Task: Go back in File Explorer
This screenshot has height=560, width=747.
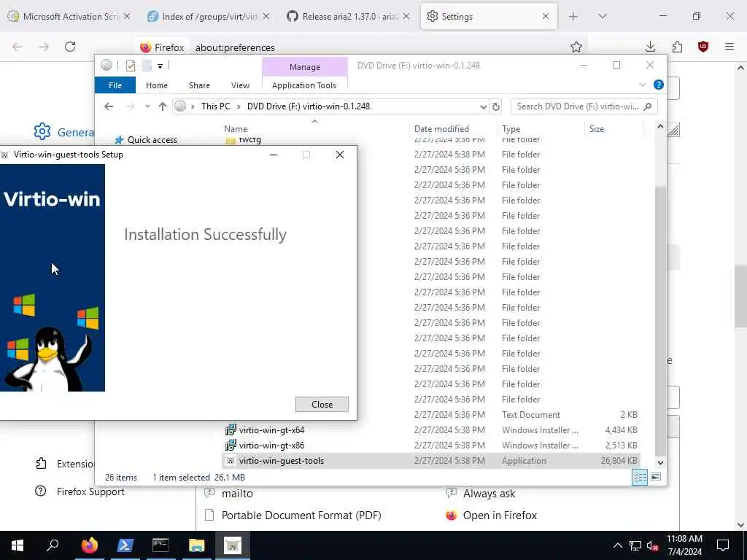Action: pos(109,106)
